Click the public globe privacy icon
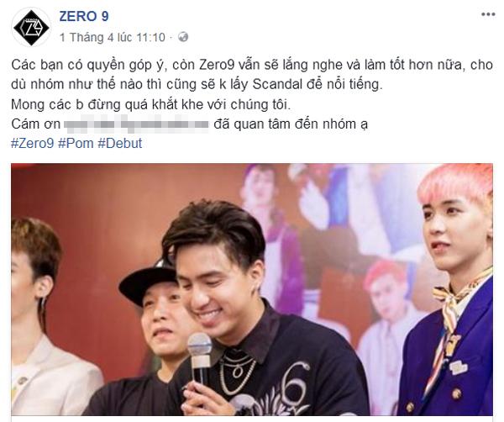The width and height of the screenshot is (504, 422). point(183,37)
